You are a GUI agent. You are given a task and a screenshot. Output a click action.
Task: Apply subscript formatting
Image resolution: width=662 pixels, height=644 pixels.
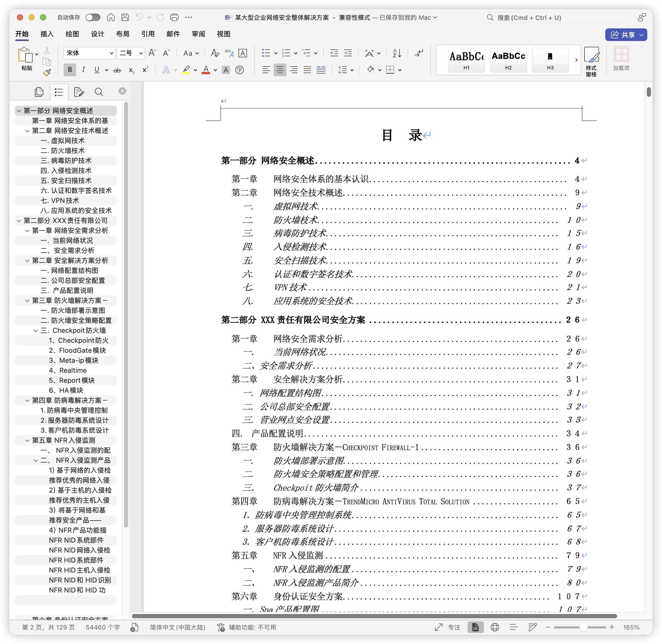point(131,70)
